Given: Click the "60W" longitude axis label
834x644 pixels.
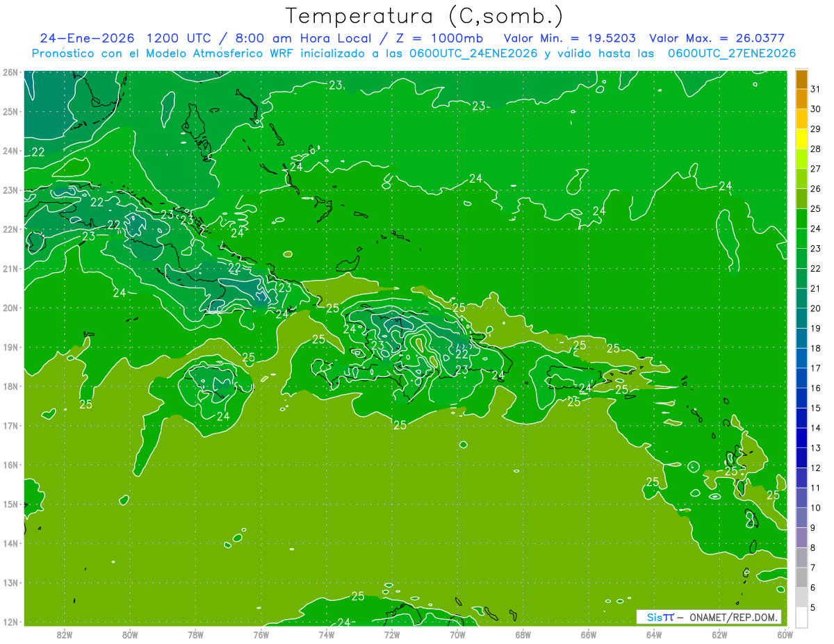Looking at the screenshot, I should (785, 634).
